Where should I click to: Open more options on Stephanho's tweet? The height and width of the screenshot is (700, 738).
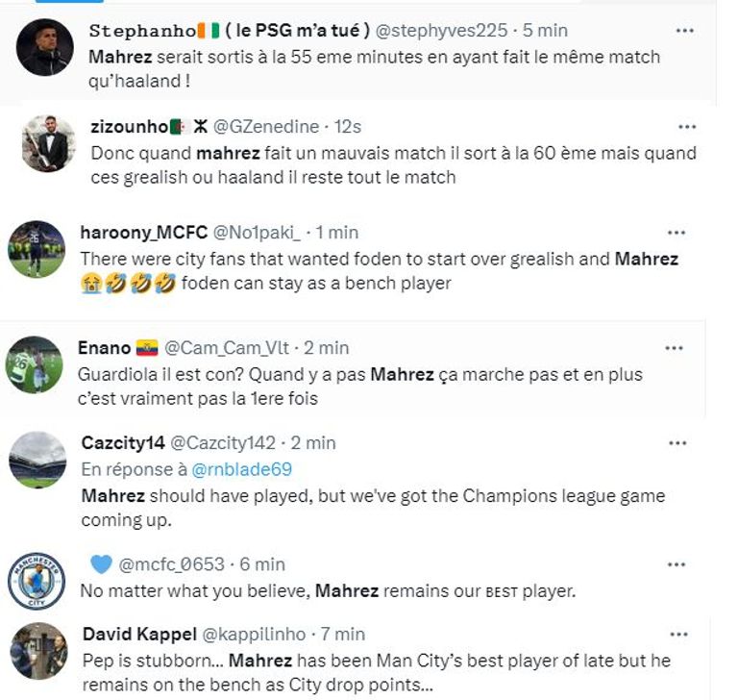click(x=684, y=31)
